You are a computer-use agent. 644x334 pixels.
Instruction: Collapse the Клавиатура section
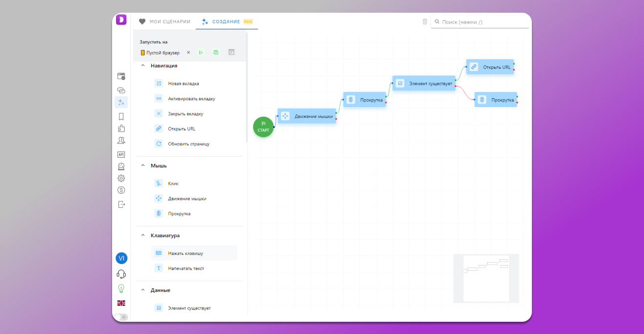[x=143, y=235]
